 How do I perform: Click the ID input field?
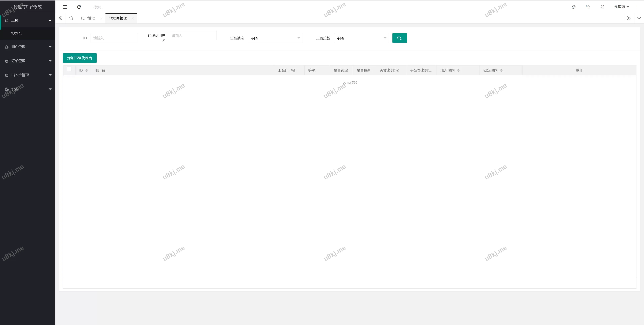coord(114,38)
